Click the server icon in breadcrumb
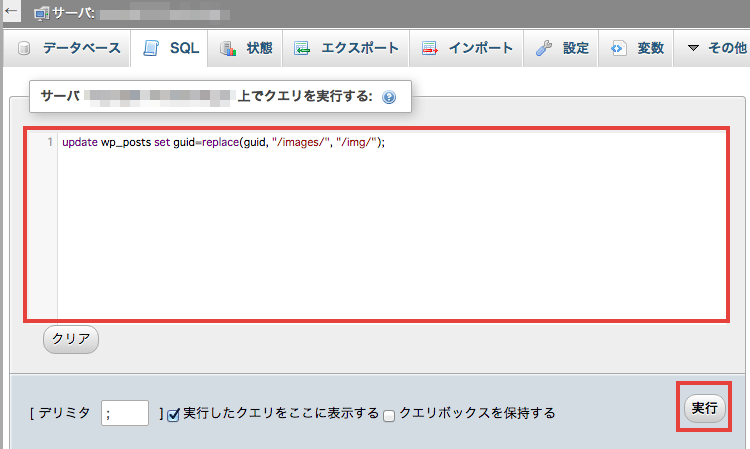Viewport: 750px width, 449px height. tap(42, 14)
